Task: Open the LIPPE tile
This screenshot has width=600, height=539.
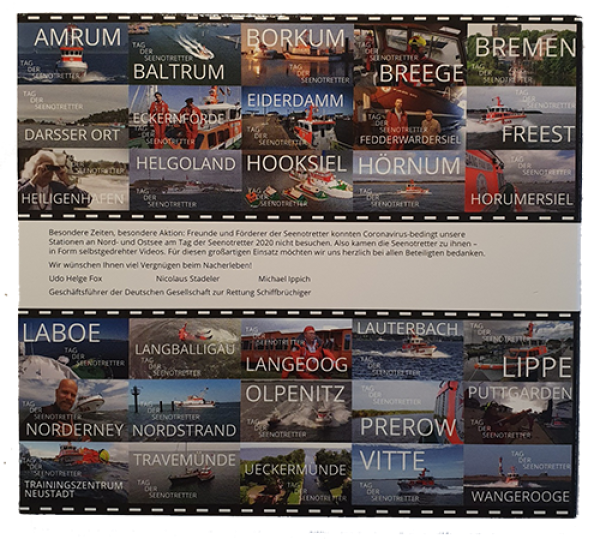Action: pos(518,350)
